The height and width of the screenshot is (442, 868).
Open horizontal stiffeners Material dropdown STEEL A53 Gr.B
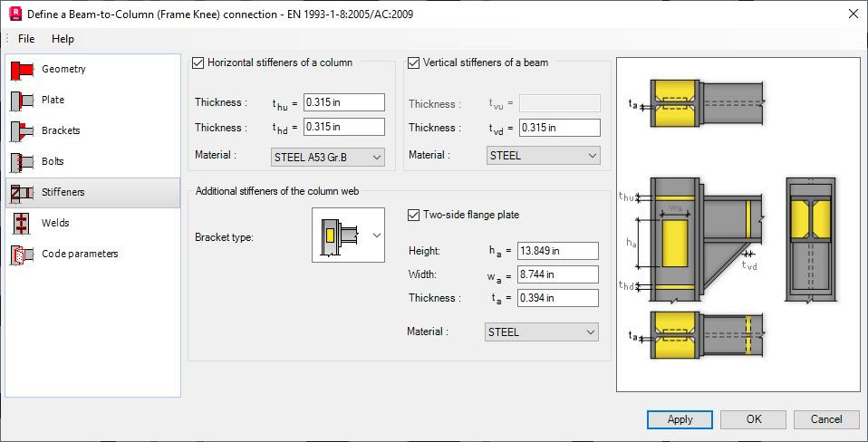[x=328, y=157]
